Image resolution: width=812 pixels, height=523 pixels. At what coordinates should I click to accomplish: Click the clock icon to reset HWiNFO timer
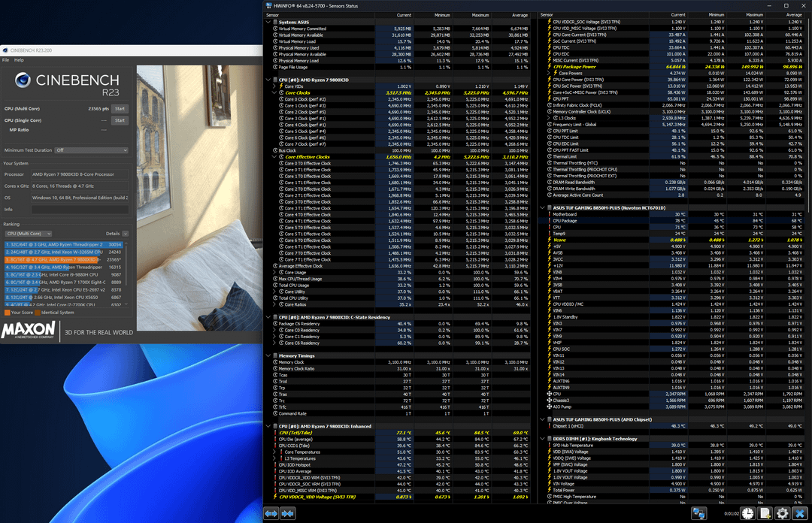click(x=748, y=513)
